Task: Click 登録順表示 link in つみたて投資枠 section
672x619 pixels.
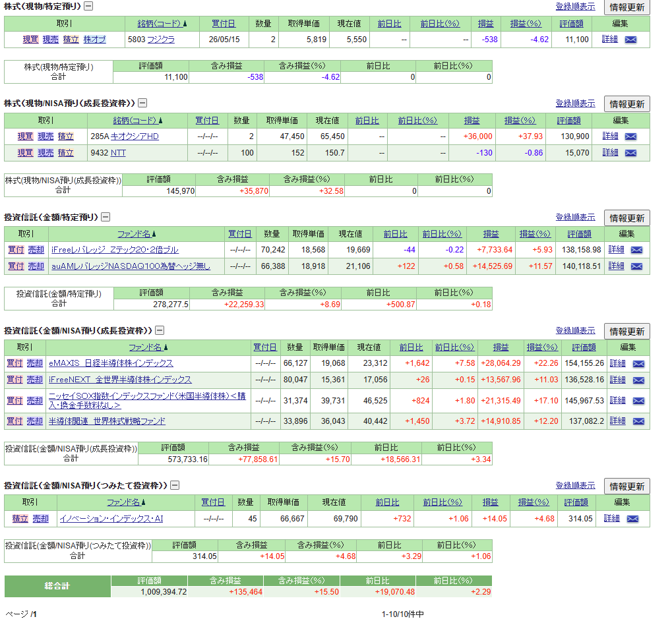Action: click(x=575, y=485)
